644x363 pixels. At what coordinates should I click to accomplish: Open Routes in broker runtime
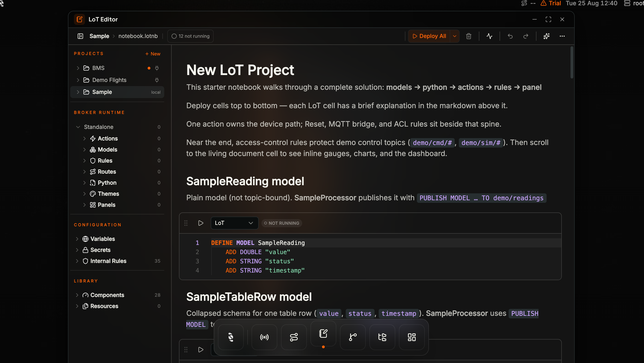tap(107, 172)
